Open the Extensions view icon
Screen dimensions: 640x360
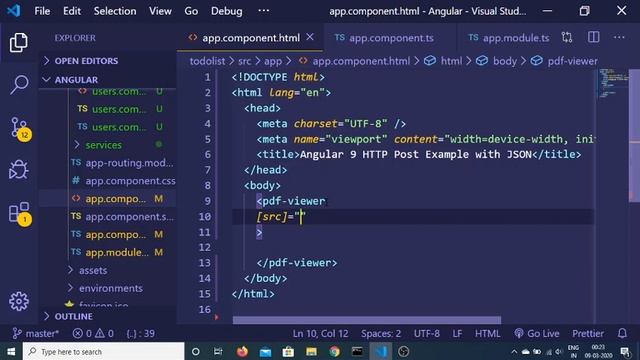coord(19,213)
